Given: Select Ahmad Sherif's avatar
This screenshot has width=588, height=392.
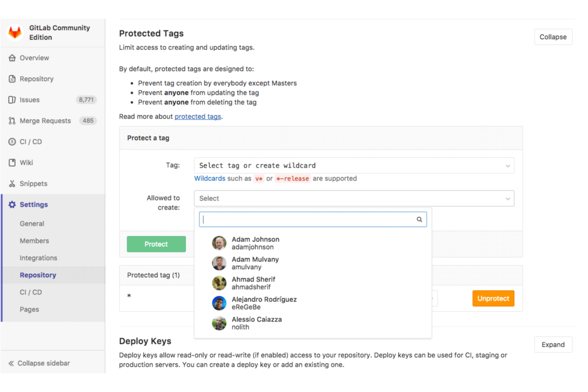Looking at the screenshot, I should pyautogui.click(x=219, y=283).
